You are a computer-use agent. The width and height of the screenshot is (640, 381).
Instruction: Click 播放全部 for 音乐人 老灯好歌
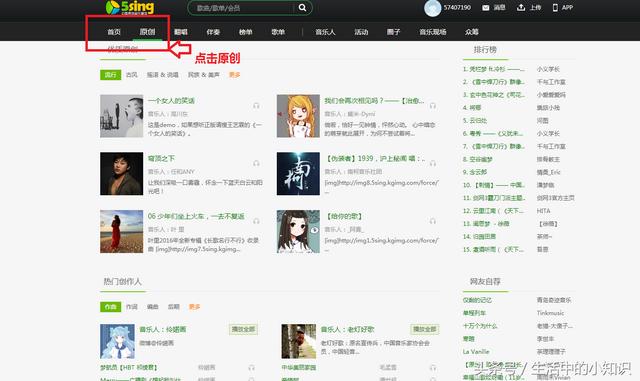point(424,329)
